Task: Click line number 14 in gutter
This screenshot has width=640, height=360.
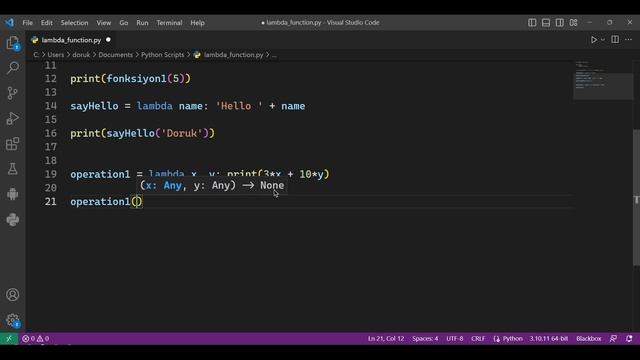Action: tap(51, 106)
